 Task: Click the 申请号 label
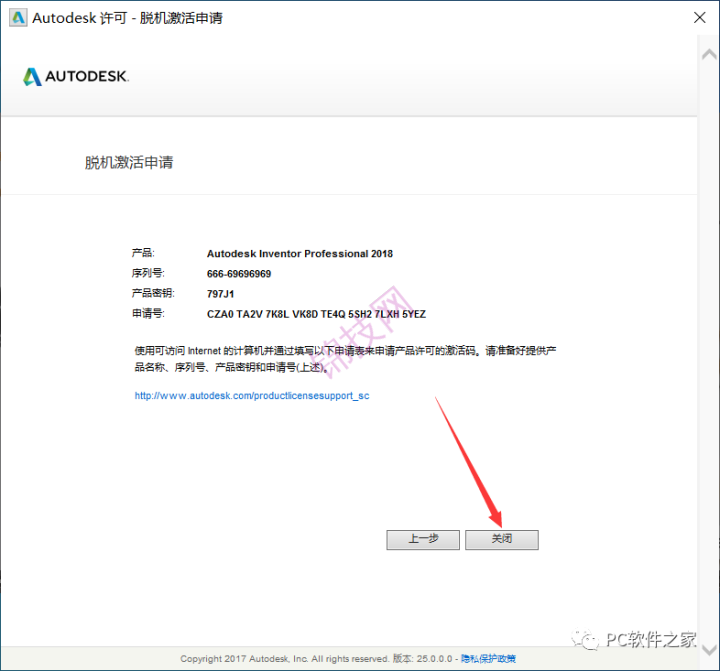(x=148, y=314)
